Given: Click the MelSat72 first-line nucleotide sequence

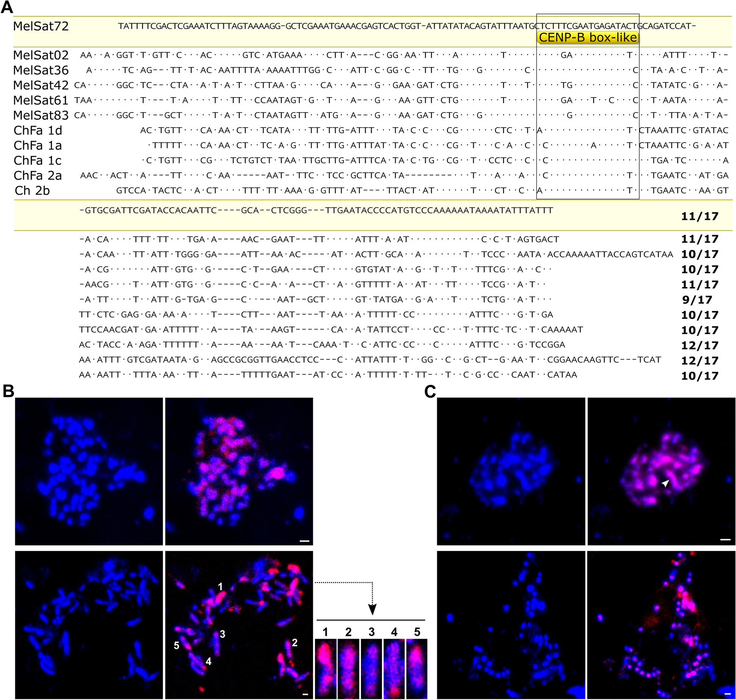Looking at the screenshot, I should (x=407, y=26).
